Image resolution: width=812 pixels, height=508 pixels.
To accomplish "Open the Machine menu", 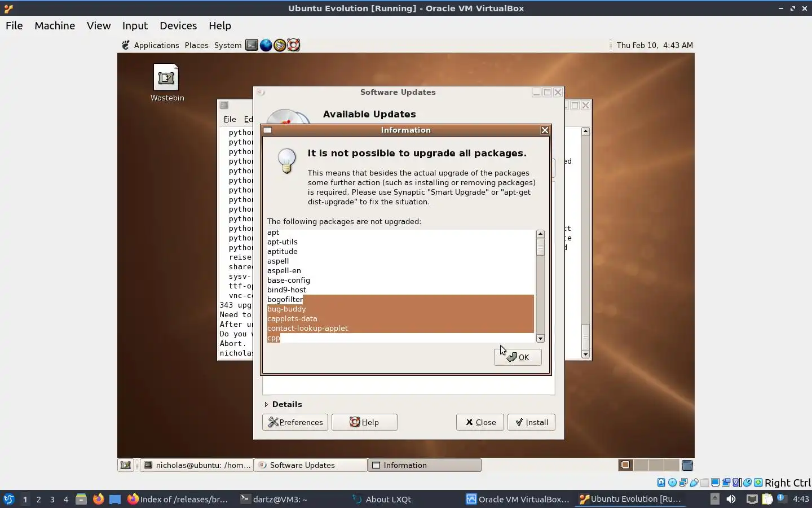I will [55, 25].
